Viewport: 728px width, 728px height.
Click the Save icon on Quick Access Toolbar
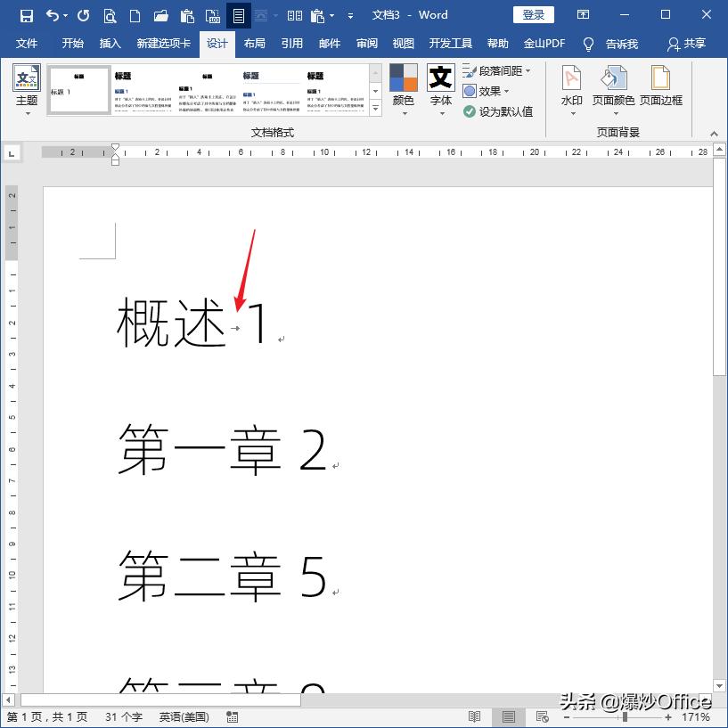(25, 14)
